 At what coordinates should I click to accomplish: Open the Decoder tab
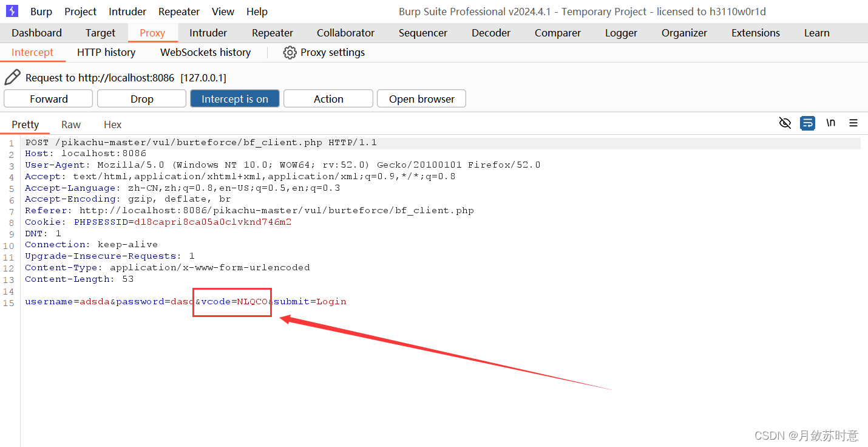point(491,33)
